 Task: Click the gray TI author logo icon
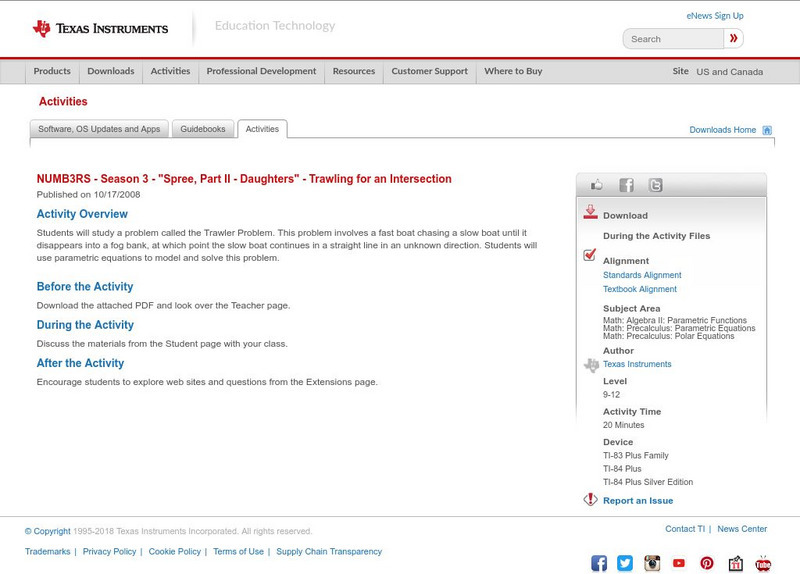(591, 365)
